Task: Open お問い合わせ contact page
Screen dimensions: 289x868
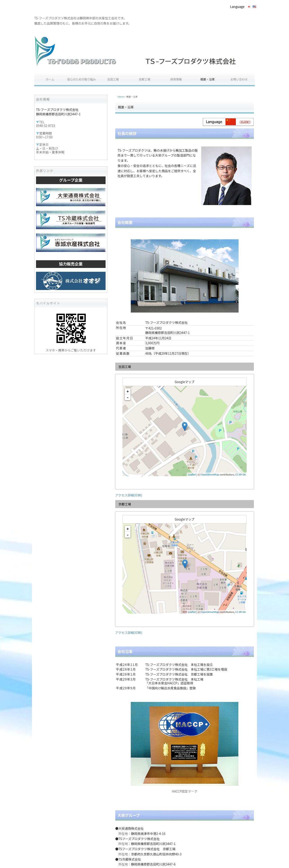Action: [x=239, y=80]
